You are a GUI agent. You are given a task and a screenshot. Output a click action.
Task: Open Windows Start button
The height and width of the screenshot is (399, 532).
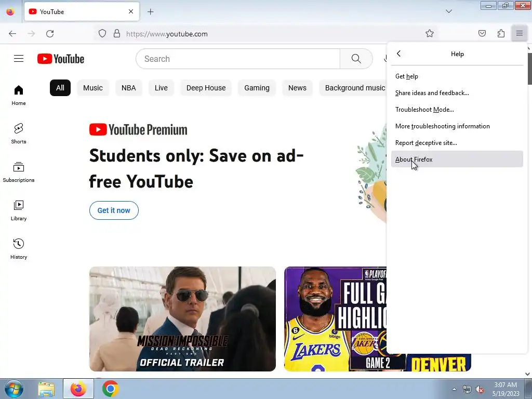14,389
